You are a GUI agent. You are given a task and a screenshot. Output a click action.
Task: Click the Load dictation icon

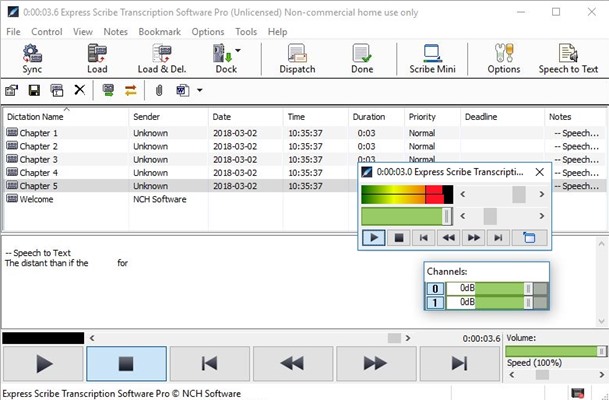point(97,59)
